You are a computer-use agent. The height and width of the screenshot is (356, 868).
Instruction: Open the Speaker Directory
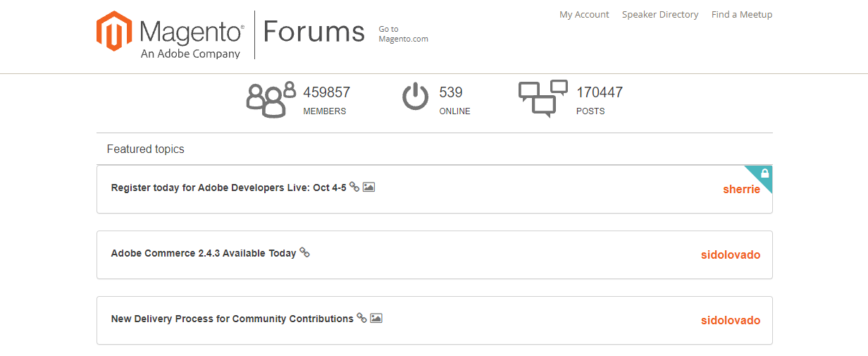[660, 14]
